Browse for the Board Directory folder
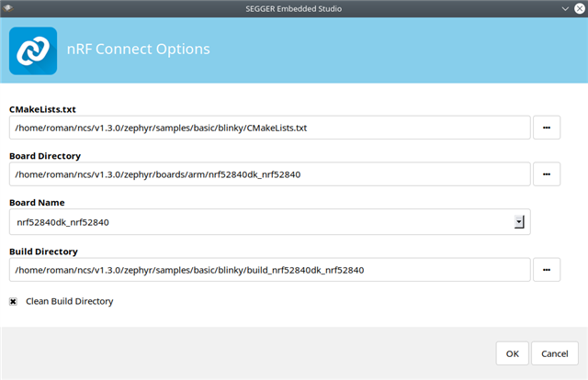The image size is (588, 380). (547, 173)
